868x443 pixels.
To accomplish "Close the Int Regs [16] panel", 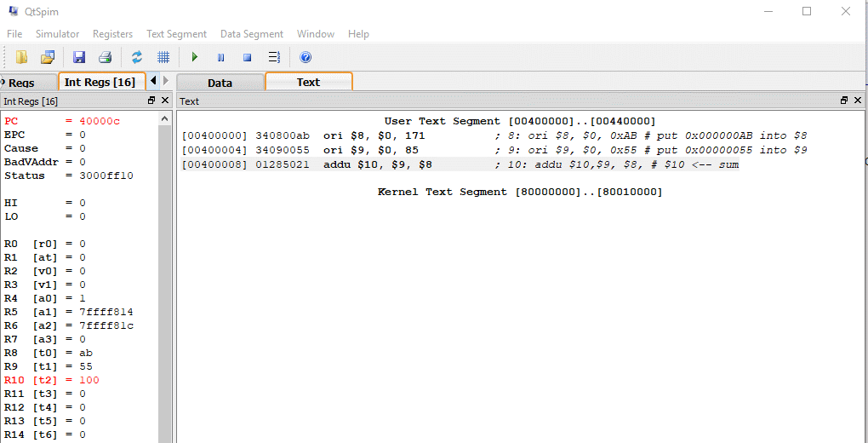I will point(165,101).
